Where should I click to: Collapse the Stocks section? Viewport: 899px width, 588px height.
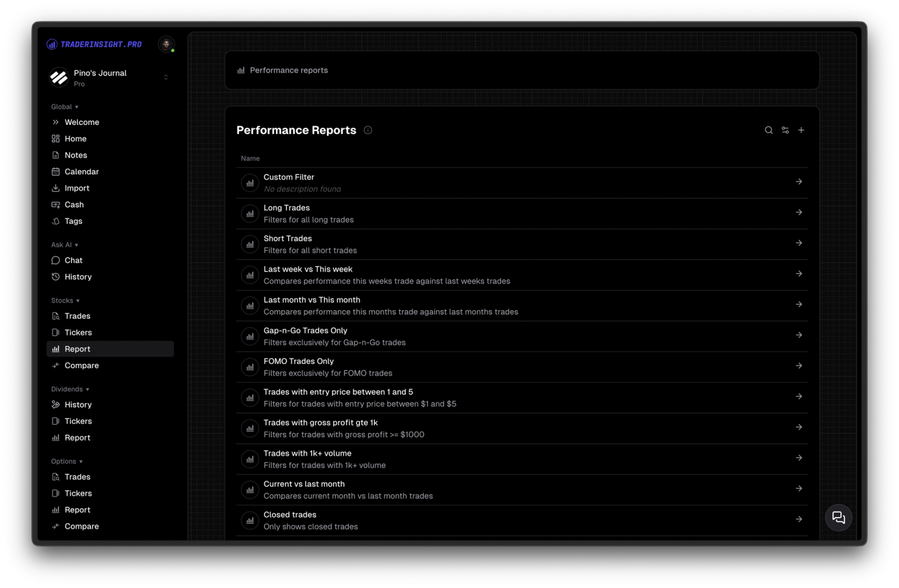(65, 301)
